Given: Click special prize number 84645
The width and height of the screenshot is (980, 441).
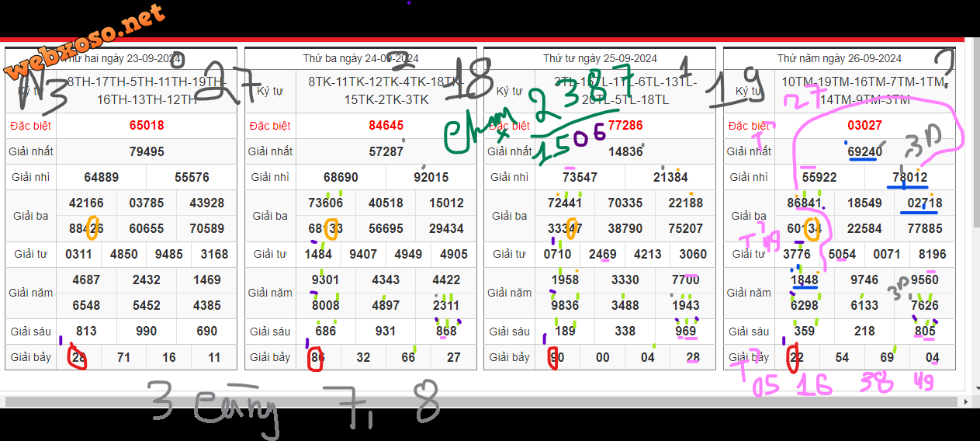Looking at the screenshot, I should click(386, 125).
